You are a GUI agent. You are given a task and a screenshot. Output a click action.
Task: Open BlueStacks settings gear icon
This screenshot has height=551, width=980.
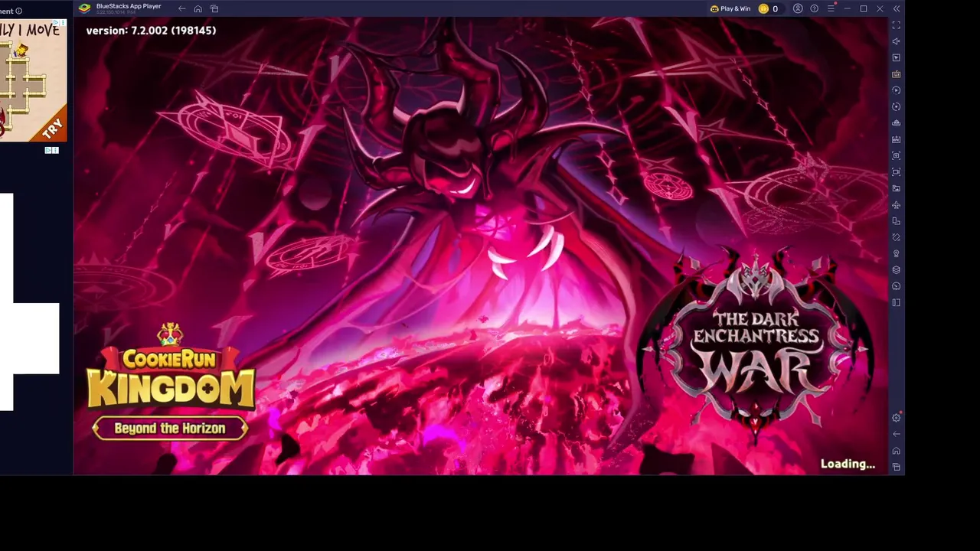pos(897,418)
